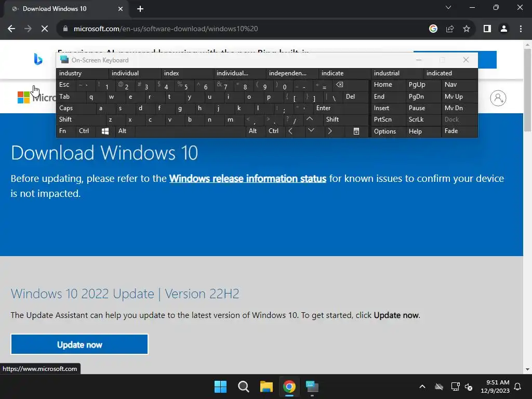Open Chrome three-dot menu

[x=521, y=29]
